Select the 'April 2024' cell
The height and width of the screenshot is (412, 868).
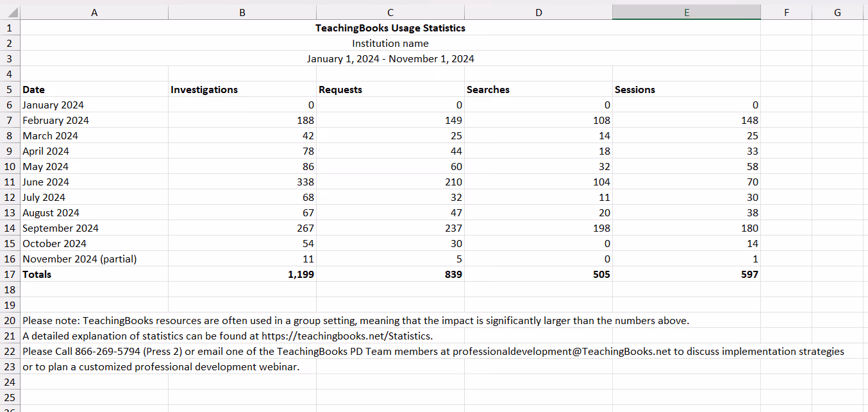point(95,151)
